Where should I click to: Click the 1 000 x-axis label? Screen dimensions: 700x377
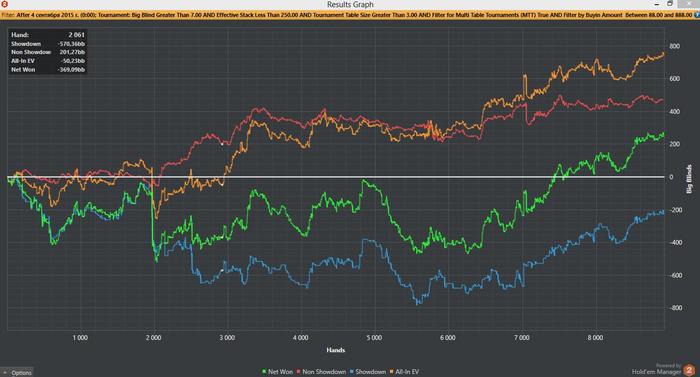tap(80, 338)
